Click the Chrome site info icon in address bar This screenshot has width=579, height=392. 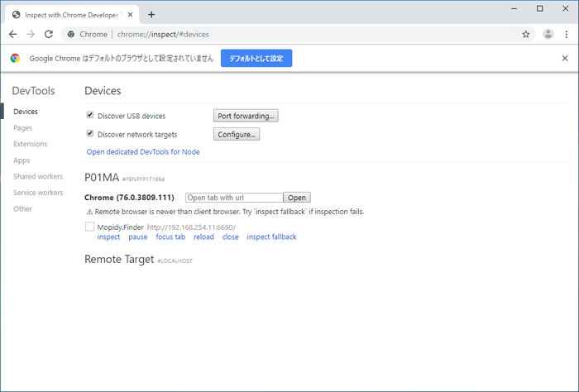(x=71, y=35)
